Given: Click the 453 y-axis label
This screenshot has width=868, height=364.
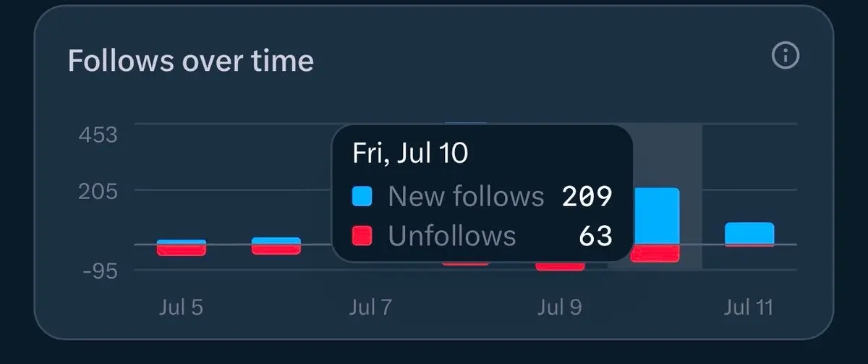Looking at the screenshot, I should pyautogui.click(x=98, y=135).
